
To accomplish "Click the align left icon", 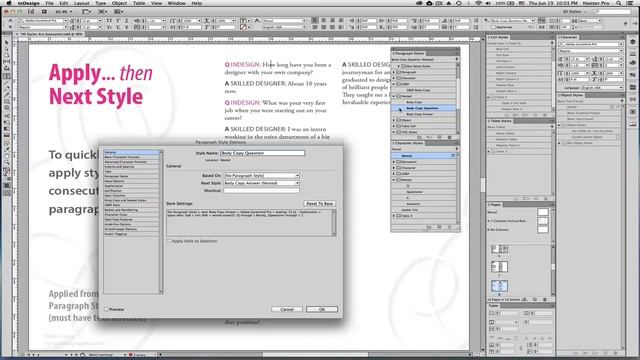I will [x=316, y=20].
